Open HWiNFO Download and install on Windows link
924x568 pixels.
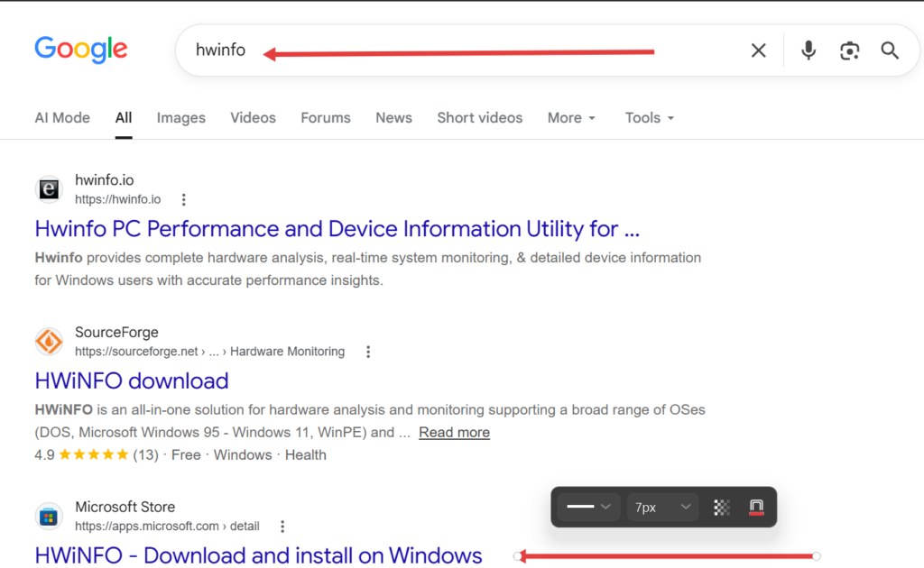pyautogui.click(x=258, y=555)
